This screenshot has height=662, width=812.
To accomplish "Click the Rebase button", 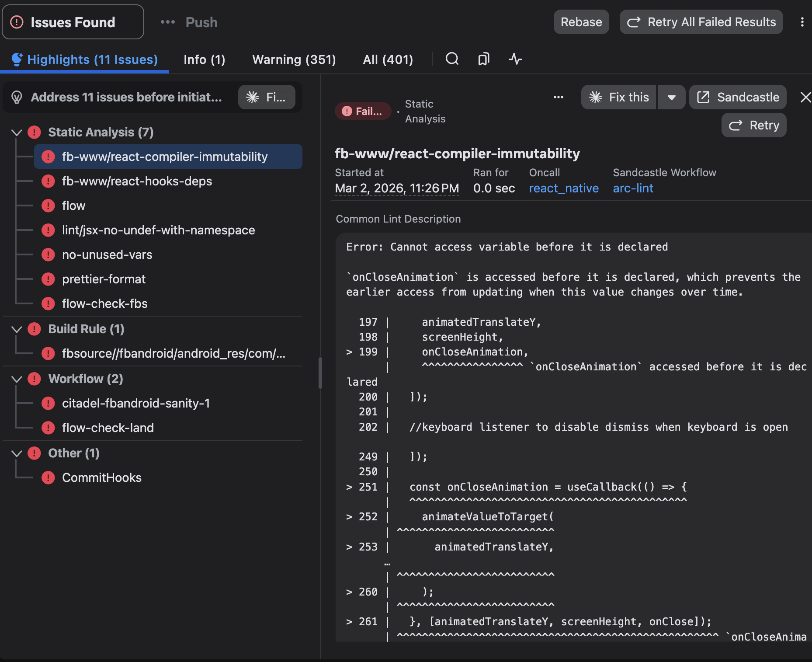I will click(581, 22).
